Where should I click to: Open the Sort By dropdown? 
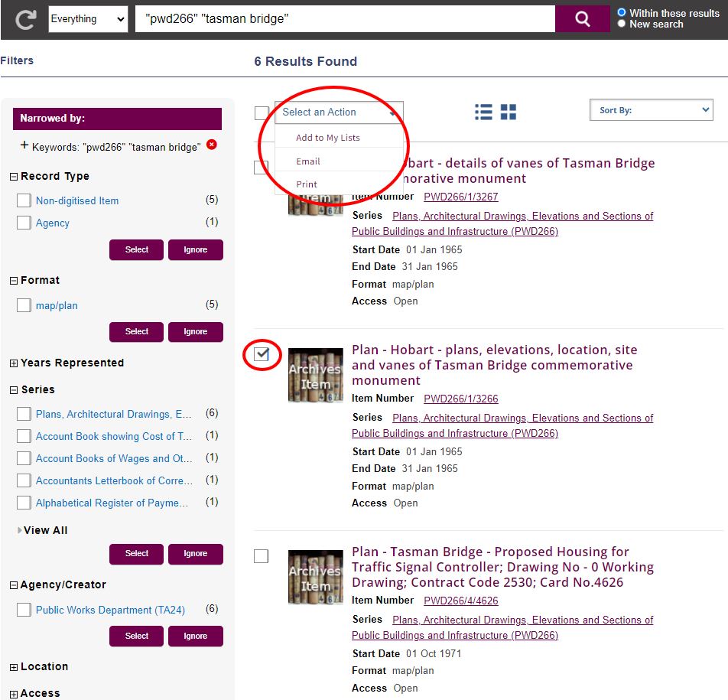(651, 111)
